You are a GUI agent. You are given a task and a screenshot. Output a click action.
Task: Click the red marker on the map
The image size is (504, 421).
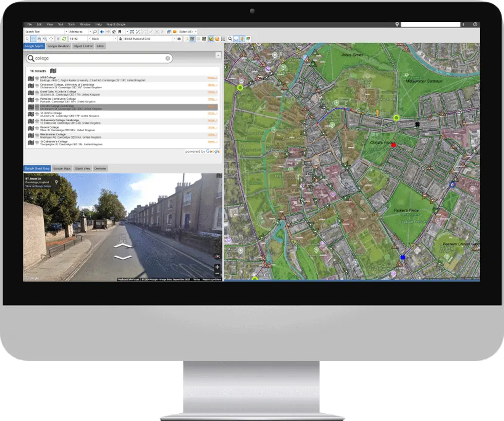[x=394, y=145]
